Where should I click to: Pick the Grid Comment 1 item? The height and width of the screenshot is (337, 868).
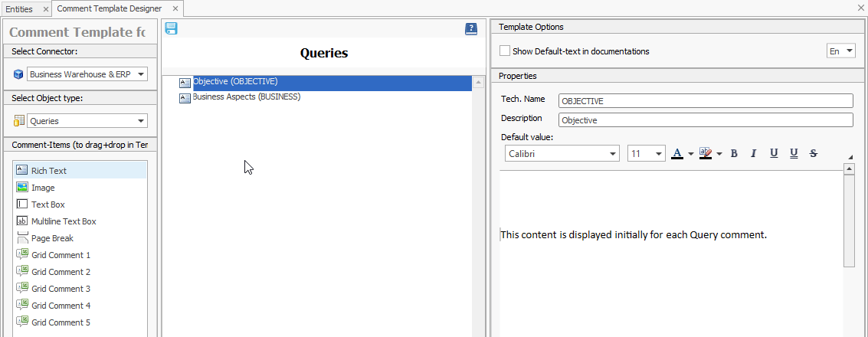coord(61,255)
